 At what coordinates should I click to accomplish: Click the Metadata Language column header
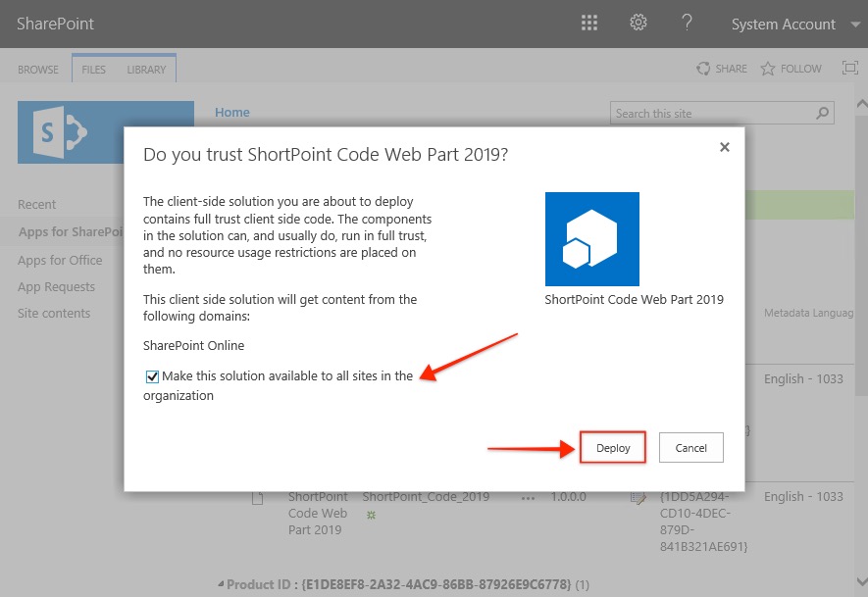pos(809,313)
